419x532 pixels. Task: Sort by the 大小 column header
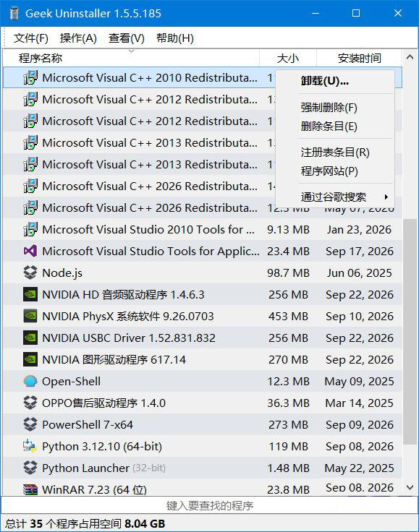[x=288, y=58]
